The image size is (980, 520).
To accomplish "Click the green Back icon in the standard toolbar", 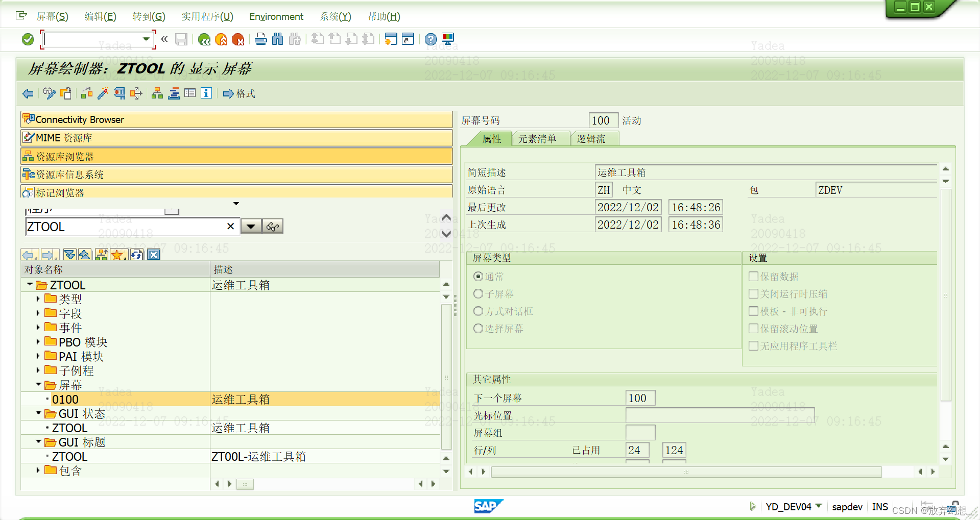I will (204, 39).
